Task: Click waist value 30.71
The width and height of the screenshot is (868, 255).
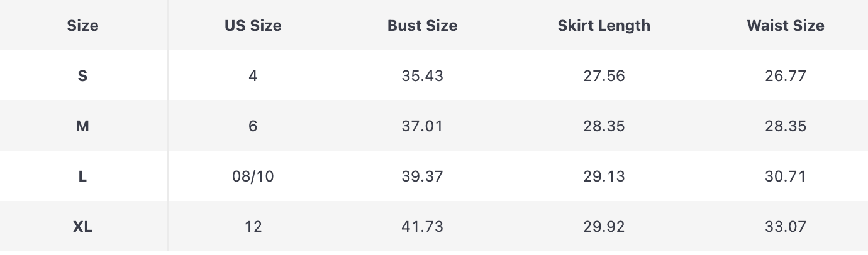Action: pyautogui.click(x=786, y=176)
